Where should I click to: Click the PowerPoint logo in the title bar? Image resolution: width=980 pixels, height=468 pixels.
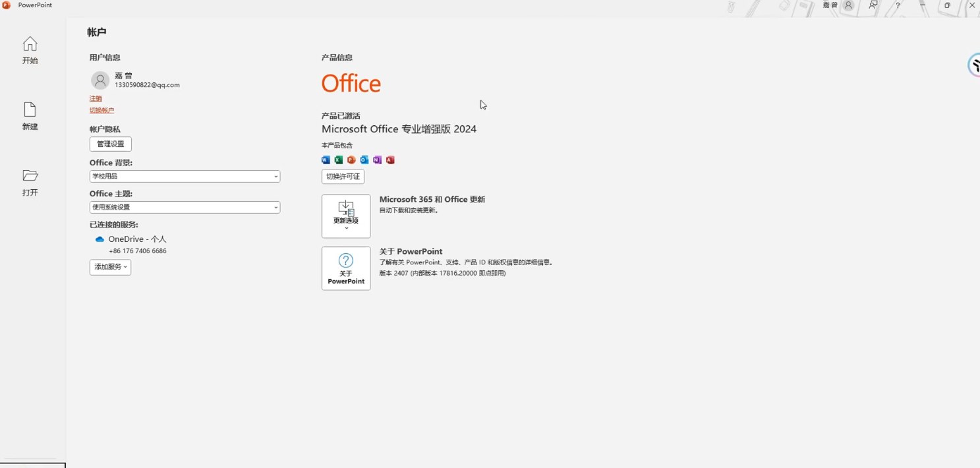[7, 5]
